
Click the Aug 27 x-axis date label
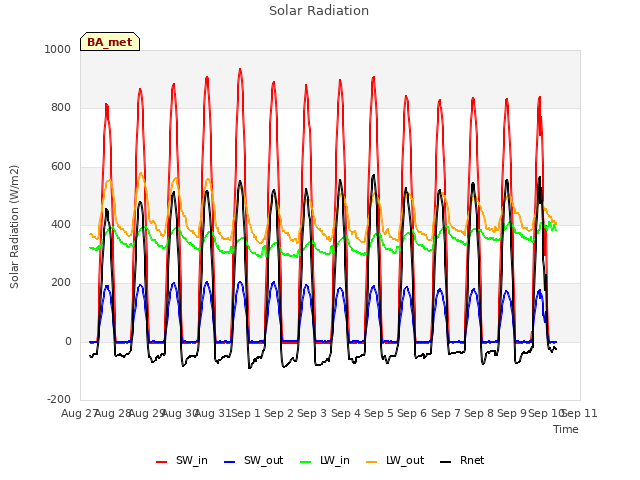pos(79,413)
